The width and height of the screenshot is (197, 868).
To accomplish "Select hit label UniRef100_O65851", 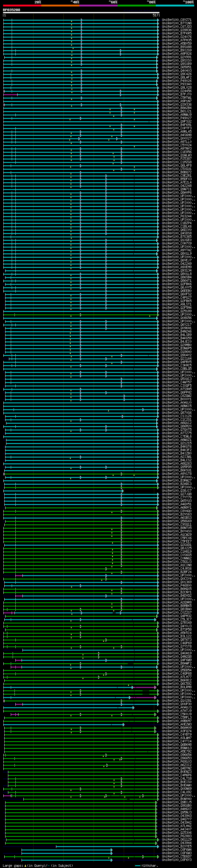I will click(177, 67).
